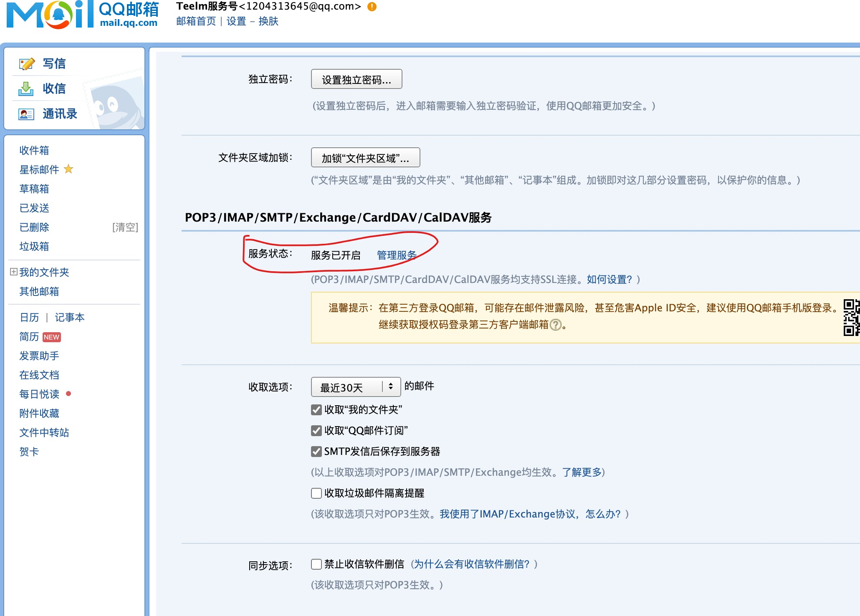The image size is (860, 616).
Task: Click the red dot beside 每日悦读
Action: (x=68, y=394)
